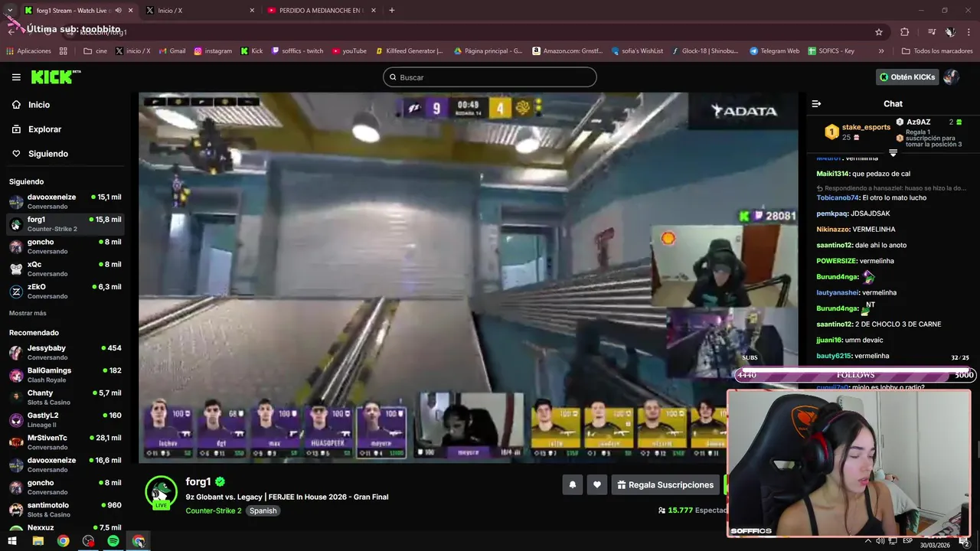Click the Spanish language tag
The image size is (980, 551).
(x=263, y=510)
